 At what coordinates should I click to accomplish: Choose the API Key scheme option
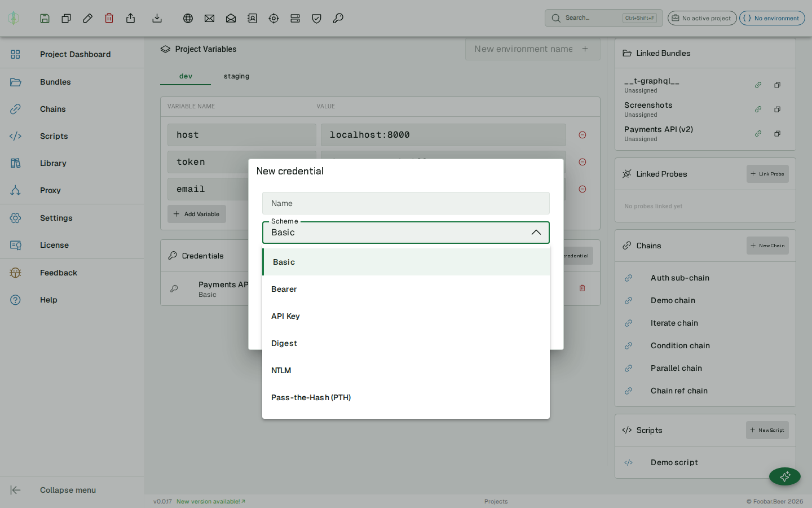click(406, 316)
